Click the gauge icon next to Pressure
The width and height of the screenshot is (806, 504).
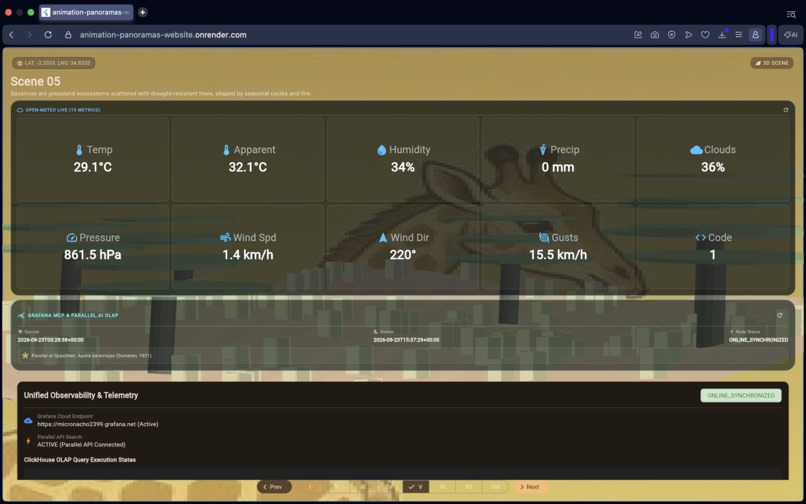click(72, 238)
